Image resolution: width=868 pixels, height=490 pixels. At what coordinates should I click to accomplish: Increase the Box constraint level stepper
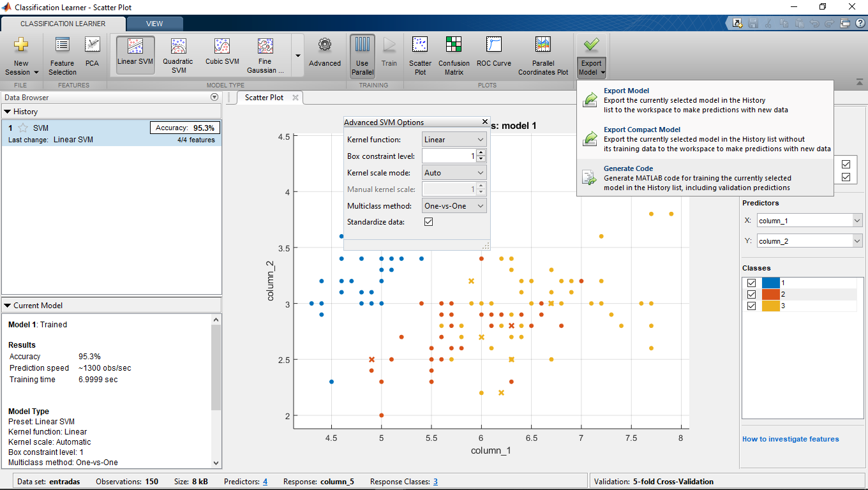481,152
